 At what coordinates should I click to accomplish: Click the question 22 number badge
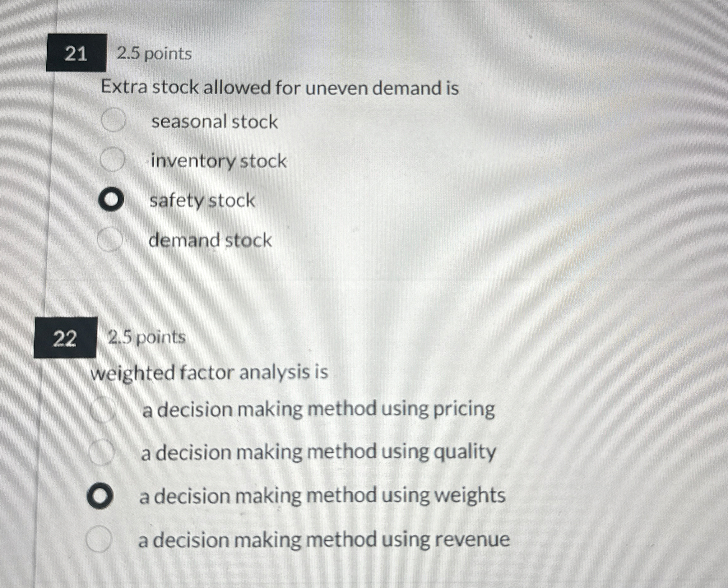click(x=66, y=339)
